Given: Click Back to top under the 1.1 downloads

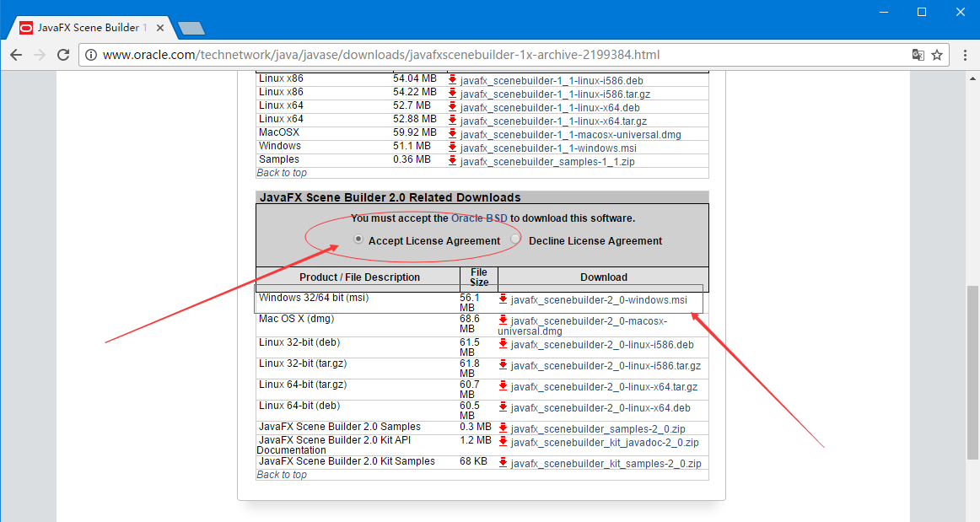Looking at the screenshot, I should point(282,173).
